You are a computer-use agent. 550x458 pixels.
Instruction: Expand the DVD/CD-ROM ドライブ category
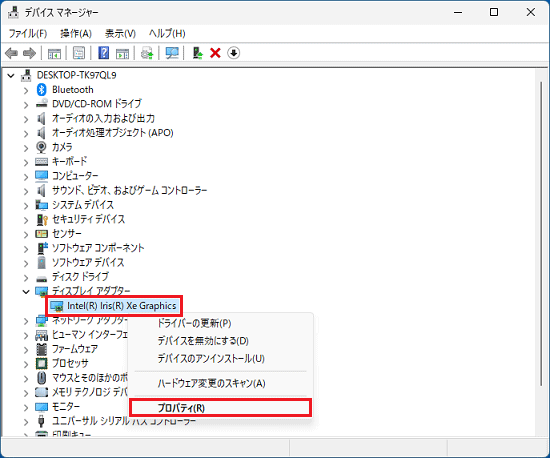pos(26,105)
